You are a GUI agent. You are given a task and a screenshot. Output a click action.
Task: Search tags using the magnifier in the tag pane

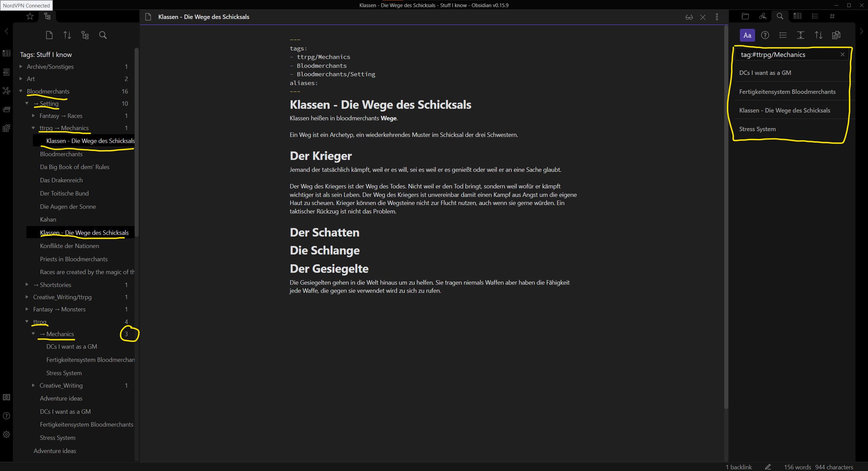point(103,35)
